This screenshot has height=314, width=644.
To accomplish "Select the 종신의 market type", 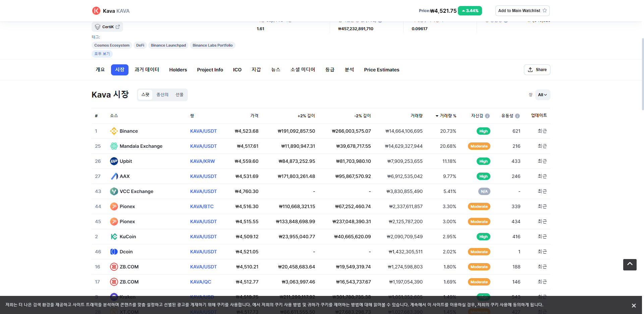I will [x=162, y=95].
